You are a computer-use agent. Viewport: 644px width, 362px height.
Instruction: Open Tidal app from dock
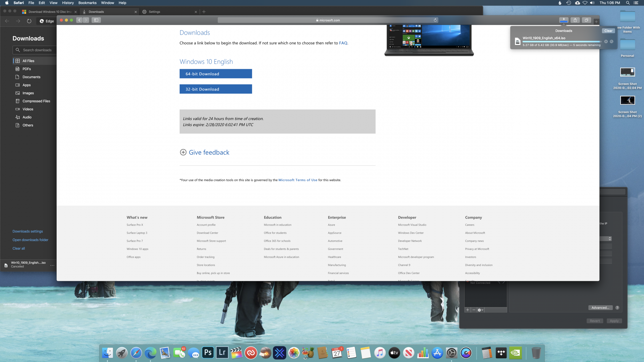[x=501, y=353]
